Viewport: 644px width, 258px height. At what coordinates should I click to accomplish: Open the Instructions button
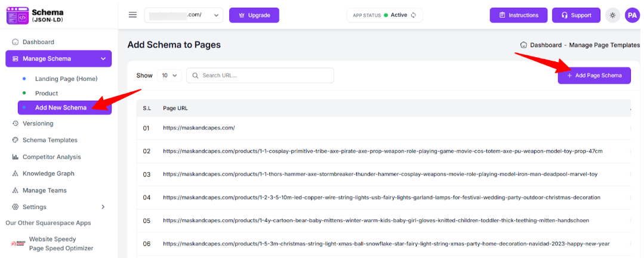tap(518, 15)
